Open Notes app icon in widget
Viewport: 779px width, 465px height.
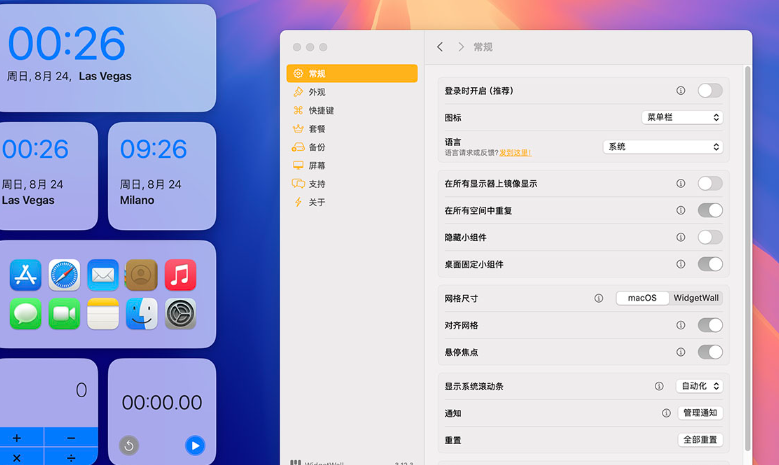tap(103, 313)
